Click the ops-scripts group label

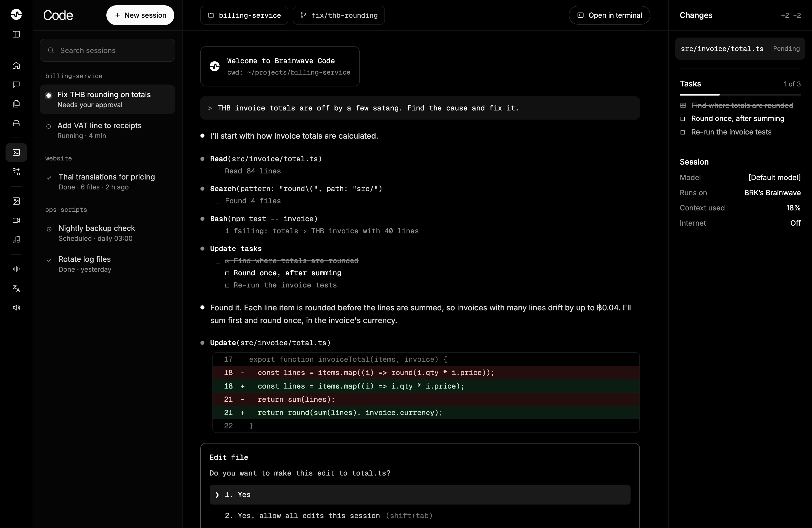tap(66, 210)
